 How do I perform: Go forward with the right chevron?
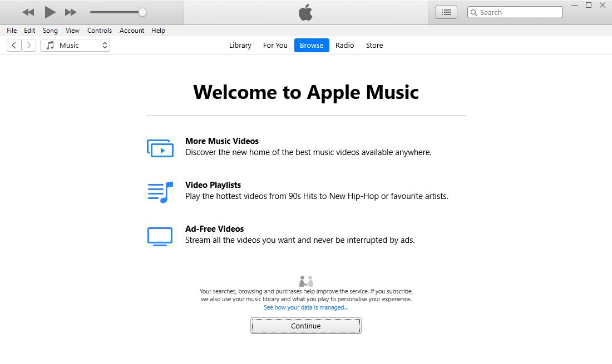pos(29,45)
